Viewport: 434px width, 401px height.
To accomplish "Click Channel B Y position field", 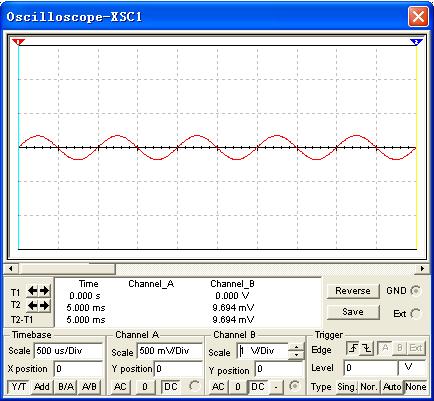I will point(279,369).
